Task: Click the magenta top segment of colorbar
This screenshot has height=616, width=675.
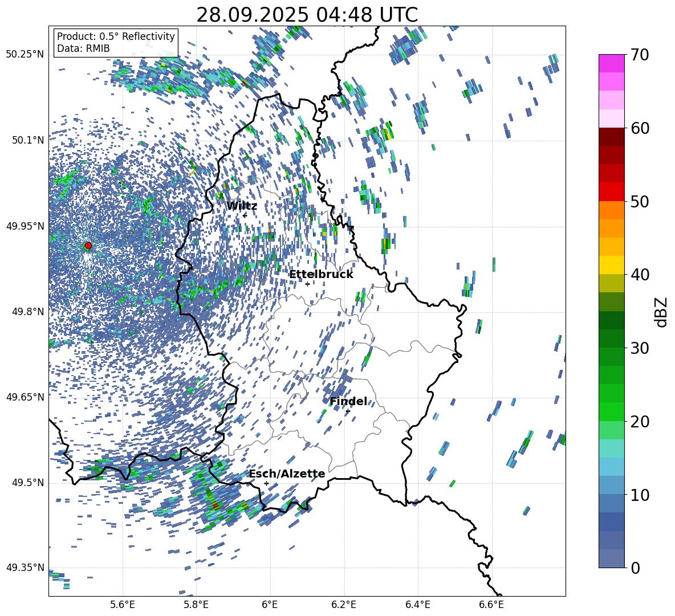Action: coord(612,63)
